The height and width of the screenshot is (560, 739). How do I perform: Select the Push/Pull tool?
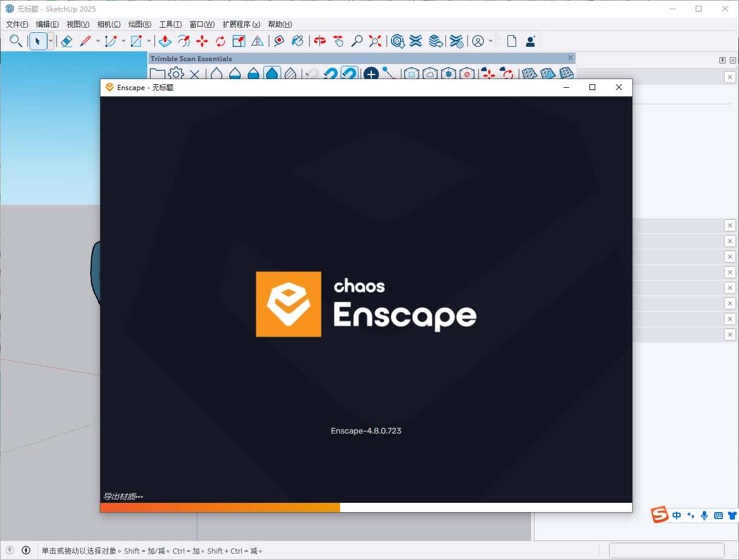(165, 41)
